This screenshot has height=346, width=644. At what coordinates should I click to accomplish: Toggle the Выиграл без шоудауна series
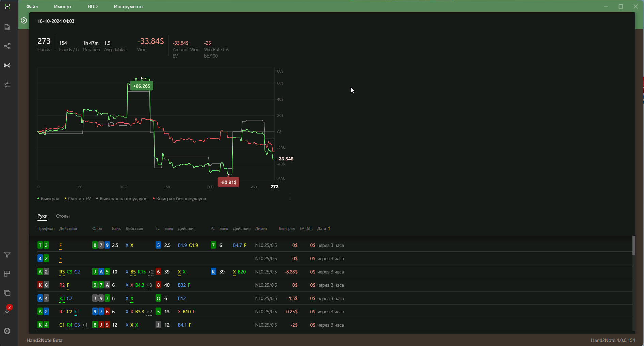(x=179, y=199)
